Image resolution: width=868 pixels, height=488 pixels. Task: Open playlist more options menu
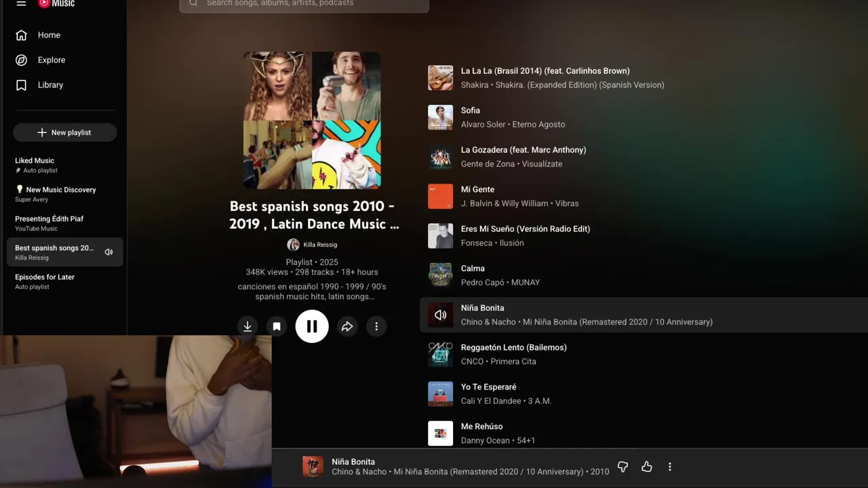pyautogui.click(x=376, y=327)
